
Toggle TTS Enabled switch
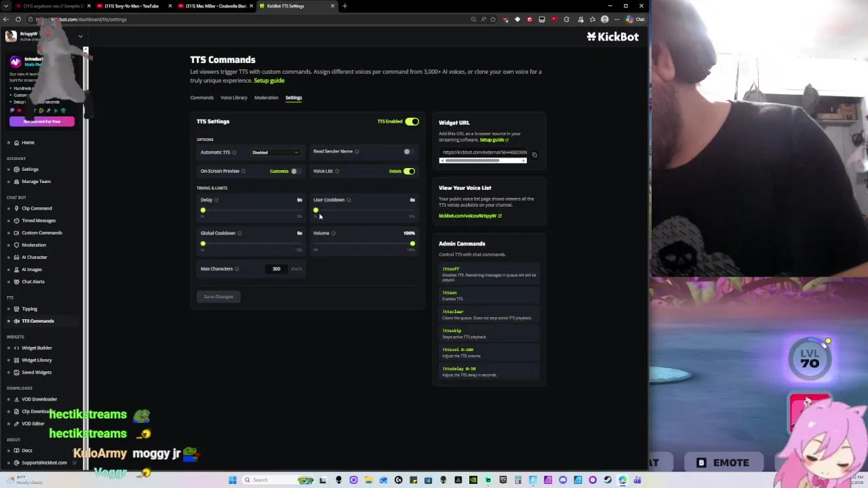pyautogui.click(x=412, y=121)
